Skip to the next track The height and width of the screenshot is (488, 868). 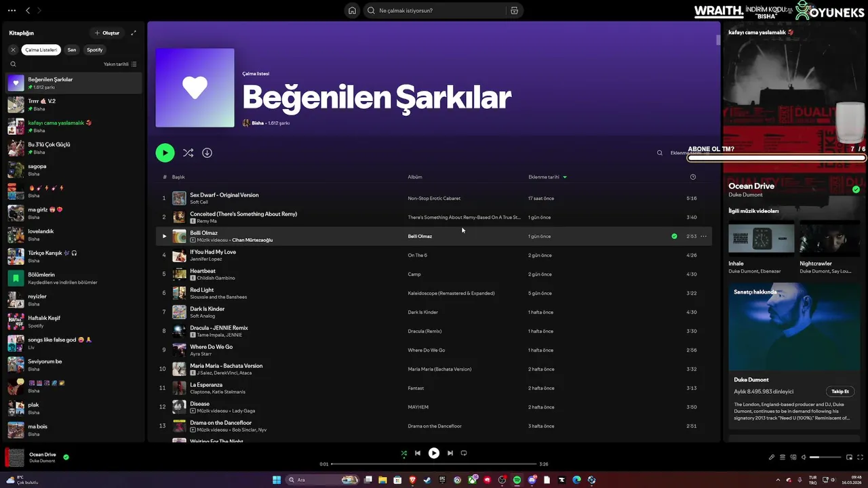point(450,453)
